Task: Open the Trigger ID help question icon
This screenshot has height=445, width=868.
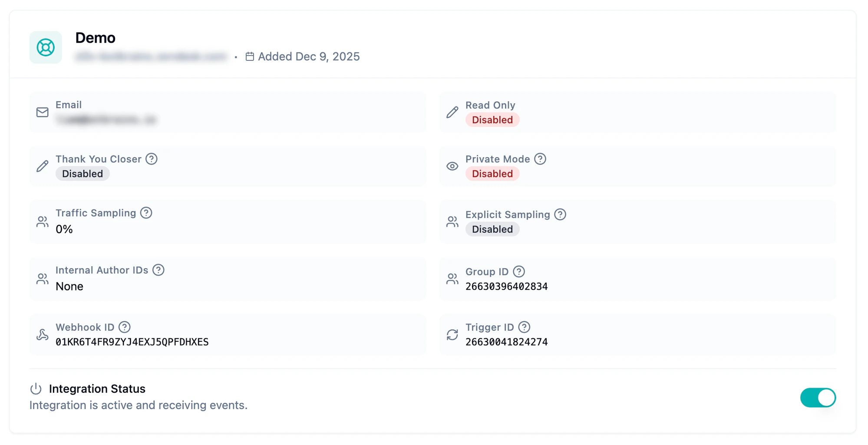Action: click(525, 327)
